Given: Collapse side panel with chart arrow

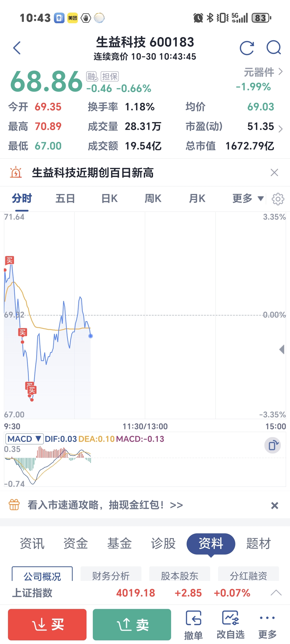Looking at the screenshot, I should [282, 349].
